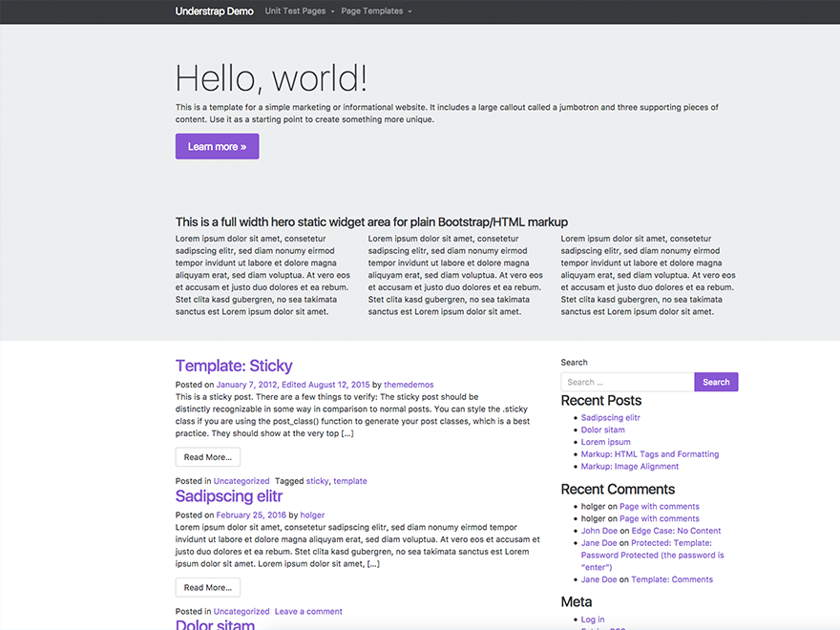Click the Edge Case: No Content comment link
Screen dimensions: 840x630
coord(676,531)
